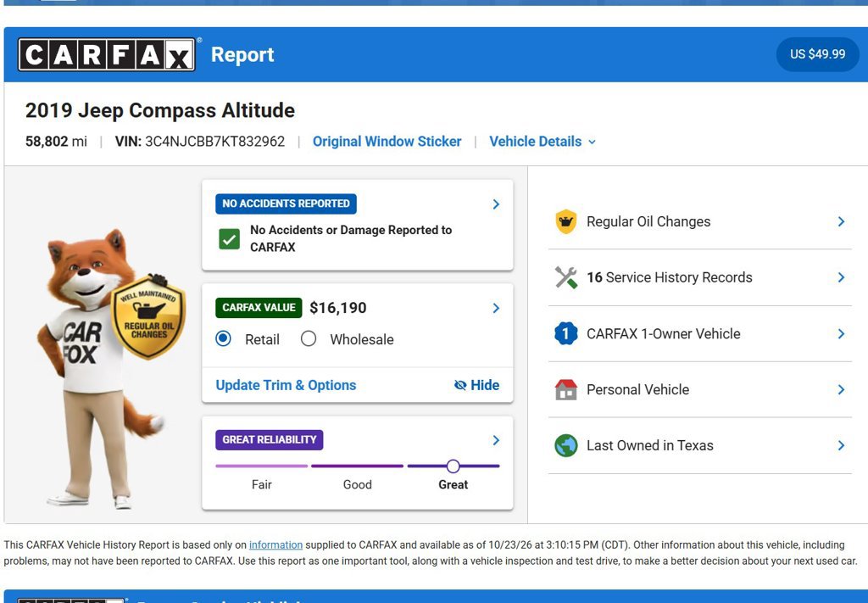Click the Fair reliability segment bar
This screenshot has width=868, height=603.
click(261, 466)
